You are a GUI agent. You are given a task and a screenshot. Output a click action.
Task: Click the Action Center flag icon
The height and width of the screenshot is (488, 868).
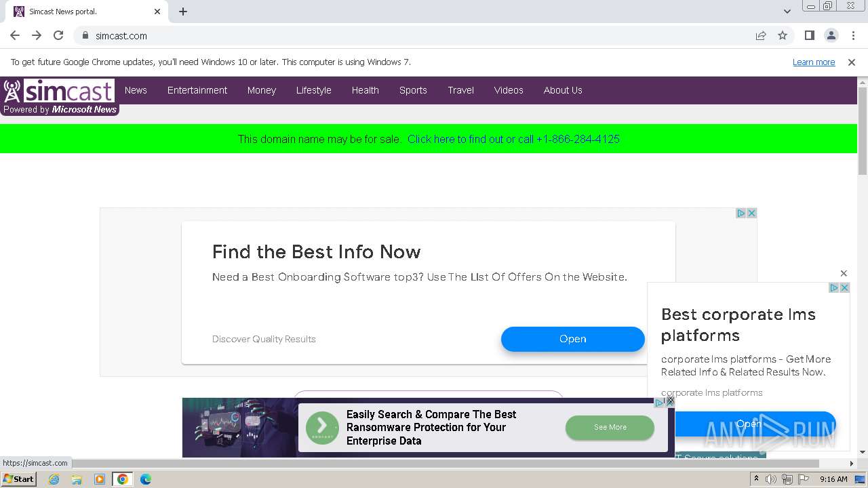(x=802, y=479)
